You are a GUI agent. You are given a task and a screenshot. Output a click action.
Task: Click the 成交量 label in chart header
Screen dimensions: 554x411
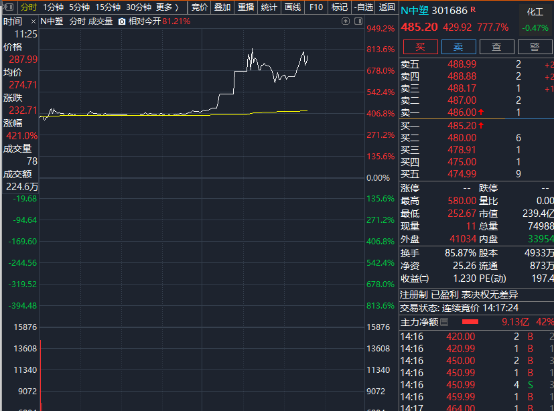[x=100, y=22]
